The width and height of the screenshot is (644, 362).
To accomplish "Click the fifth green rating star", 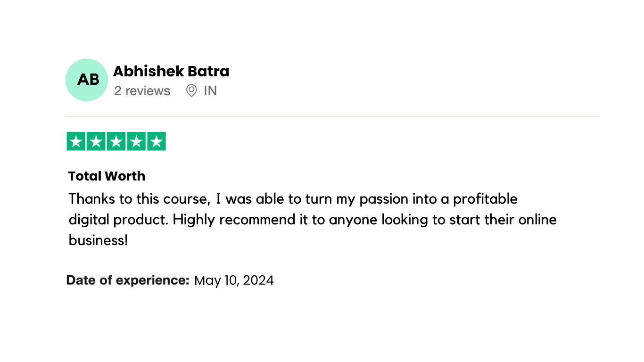I will point(157,141).
